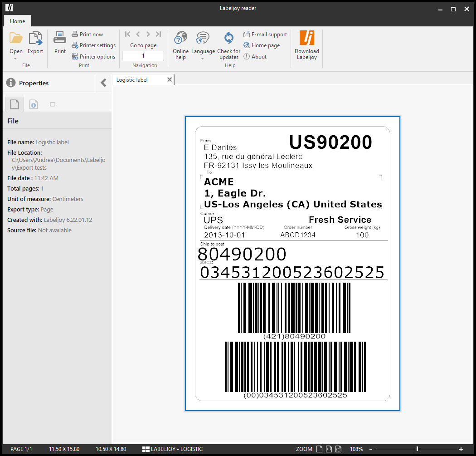The height and width of the screenshot is (456, 476).
Task: Select the File properties tab icon
Action: [x=15, y=104]
